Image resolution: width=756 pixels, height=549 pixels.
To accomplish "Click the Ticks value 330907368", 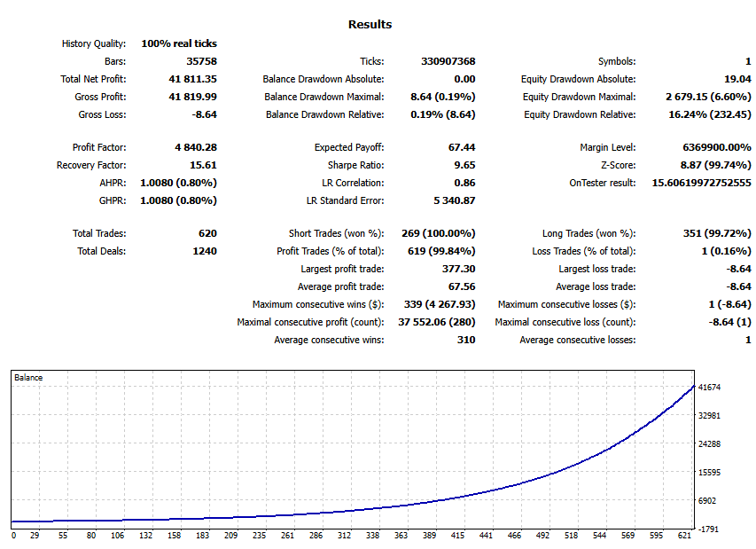I will pos(448,61).
